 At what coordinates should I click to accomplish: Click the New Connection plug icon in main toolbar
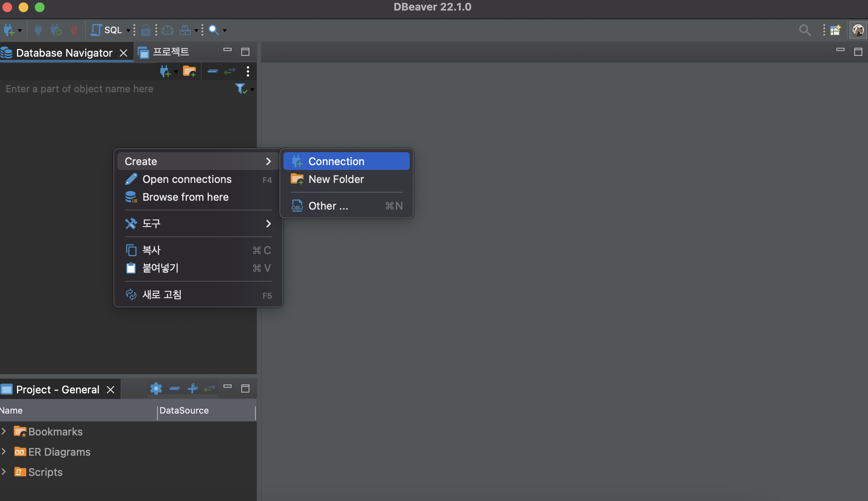(9, 30)
